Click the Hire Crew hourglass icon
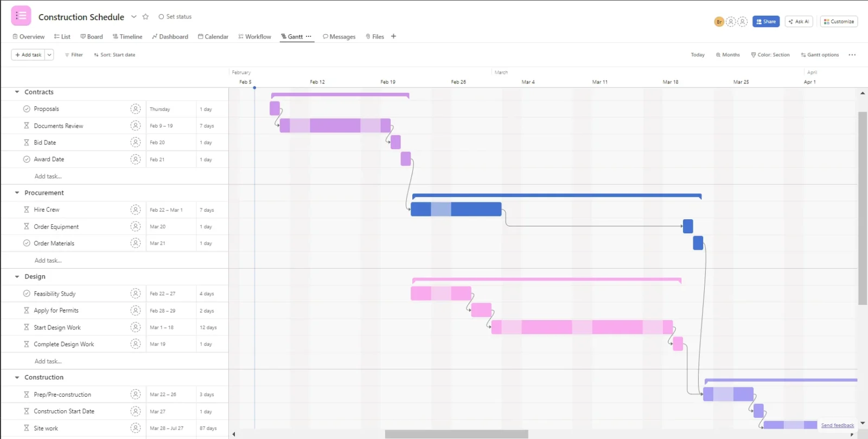The width and height of the screenshot is (868, 439). pos(26,209)
